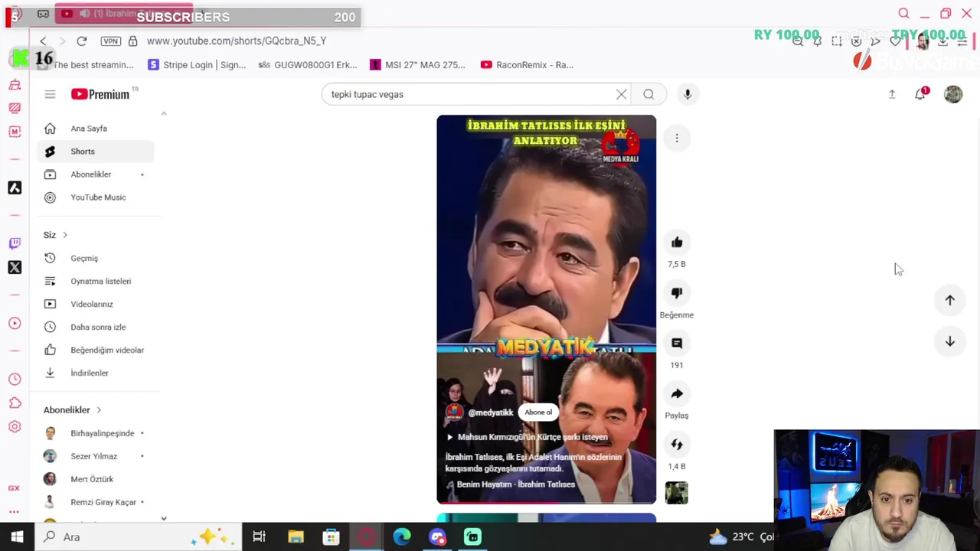Open YouTube Music

tap(95, 197)
